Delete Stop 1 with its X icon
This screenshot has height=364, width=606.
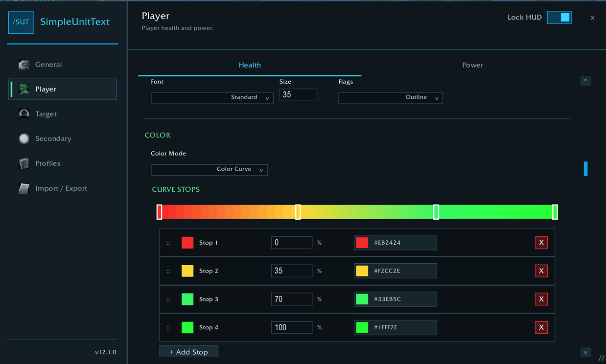(541, 243)
